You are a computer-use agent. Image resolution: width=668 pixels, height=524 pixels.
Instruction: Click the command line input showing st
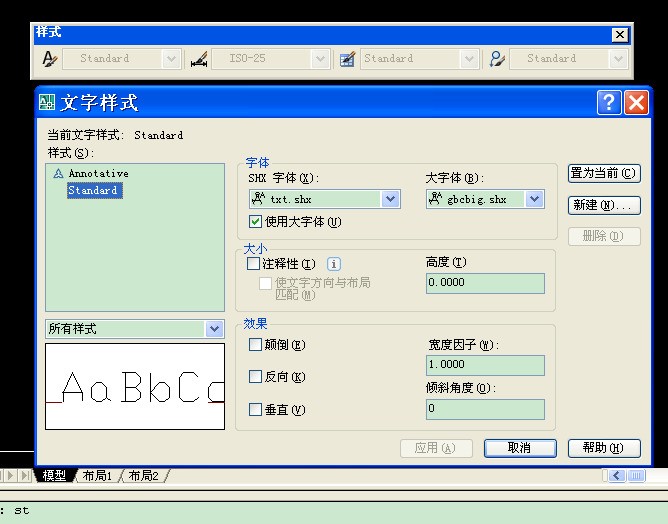tap(334, 512)
